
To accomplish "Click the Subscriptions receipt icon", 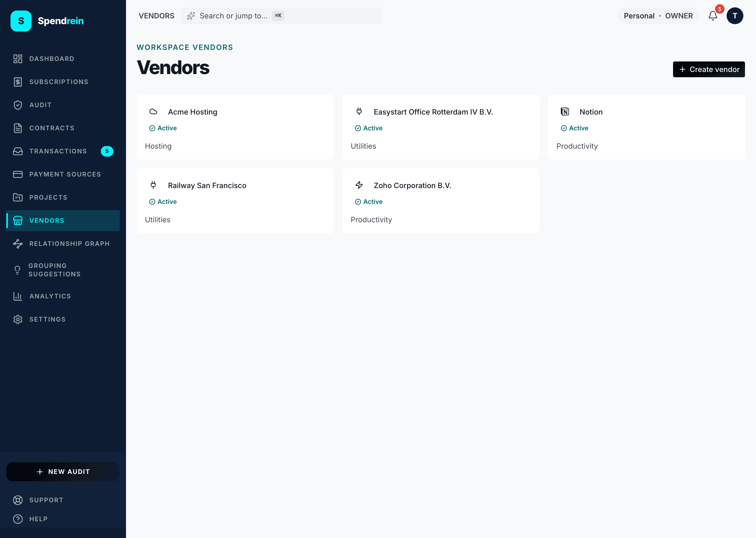I will 18,82.
